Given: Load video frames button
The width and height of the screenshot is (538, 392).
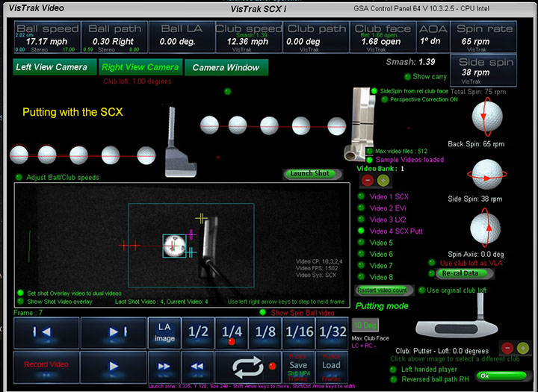Looking at the screenshot, I should pos(332,367).
